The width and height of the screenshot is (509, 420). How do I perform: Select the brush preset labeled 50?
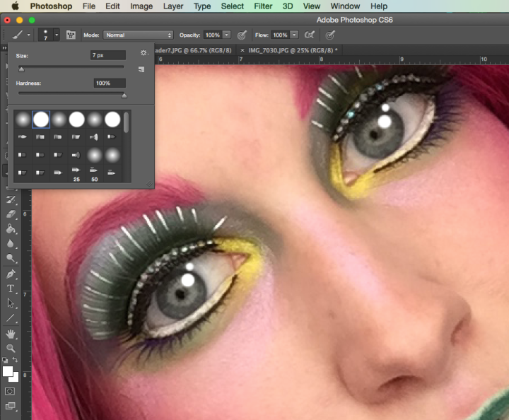(94, 174)
